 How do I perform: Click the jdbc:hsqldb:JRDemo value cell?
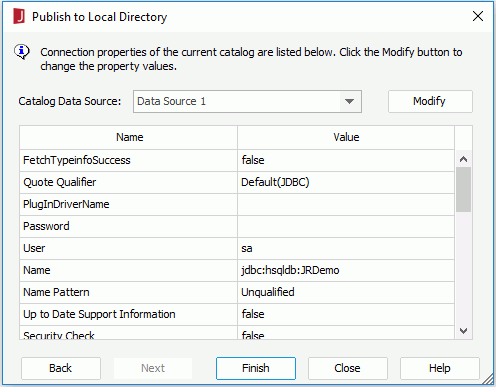click(x=346, y=270)
